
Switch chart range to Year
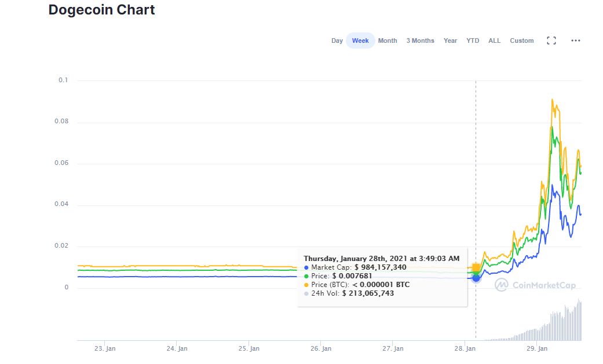[x=450, y=41]
